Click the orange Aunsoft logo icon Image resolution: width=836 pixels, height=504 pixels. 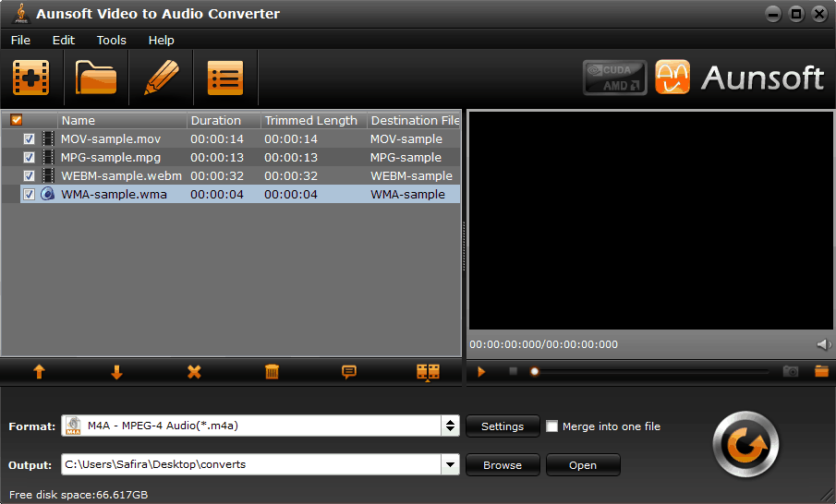point(672,78)
